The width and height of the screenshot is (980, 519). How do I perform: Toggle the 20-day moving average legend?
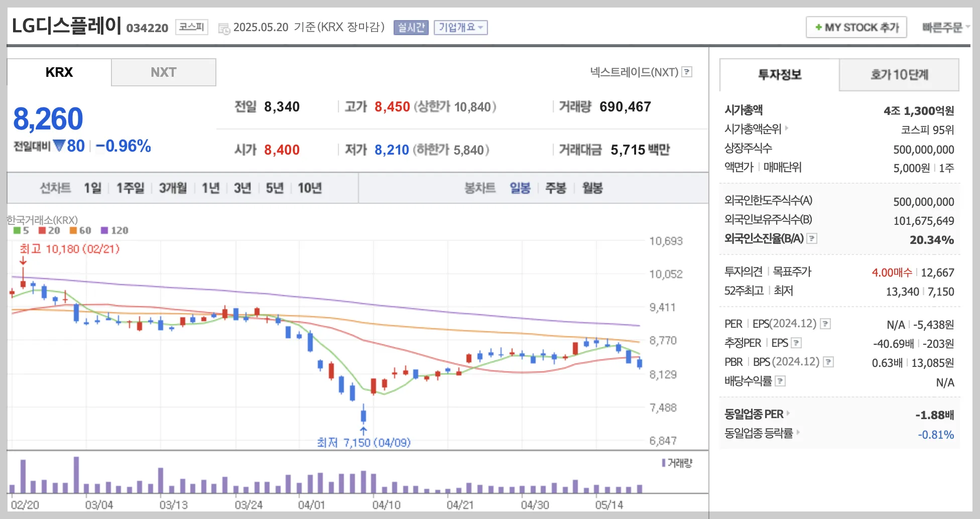[42, 230]
